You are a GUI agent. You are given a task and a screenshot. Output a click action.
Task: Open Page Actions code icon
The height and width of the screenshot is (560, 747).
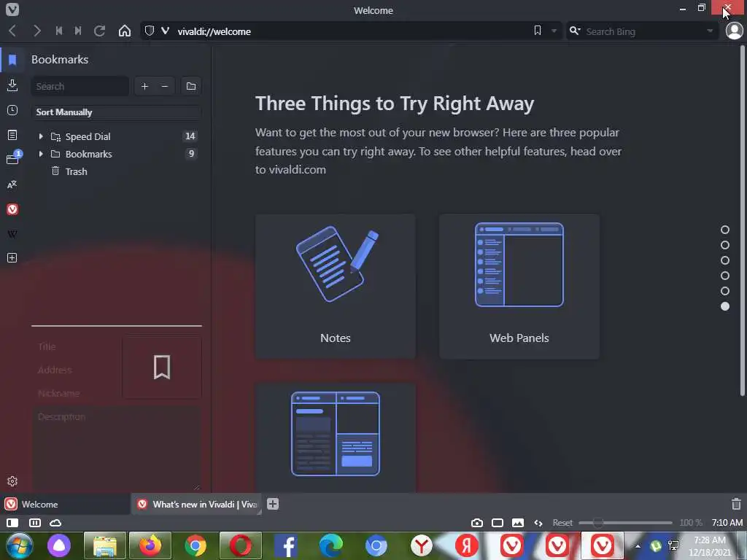pos(538,523)
